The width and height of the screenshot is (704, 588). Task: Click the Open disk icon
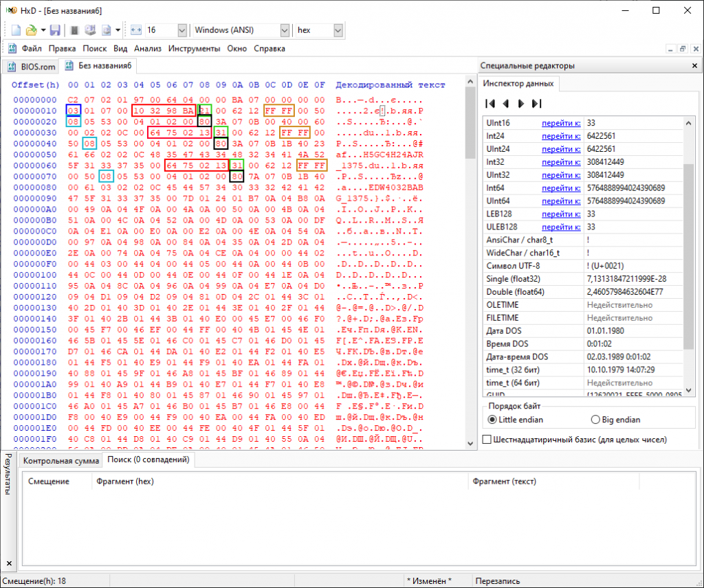[x=90, y=30]
